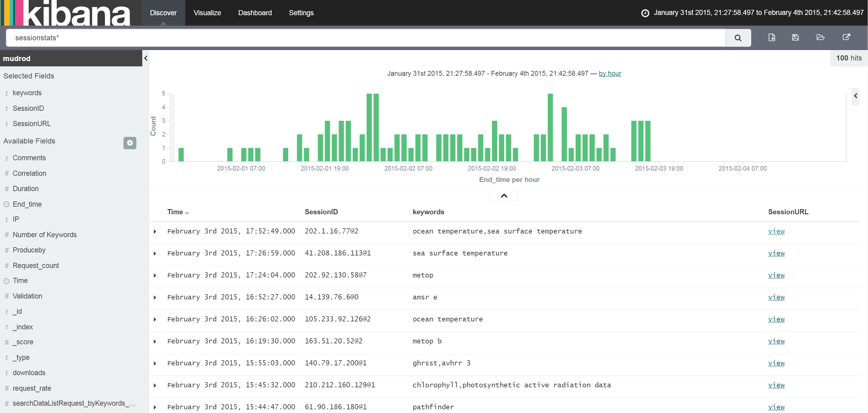Click the _id field
The width and height of the screenshot is (868, 413).
[17, 312]
